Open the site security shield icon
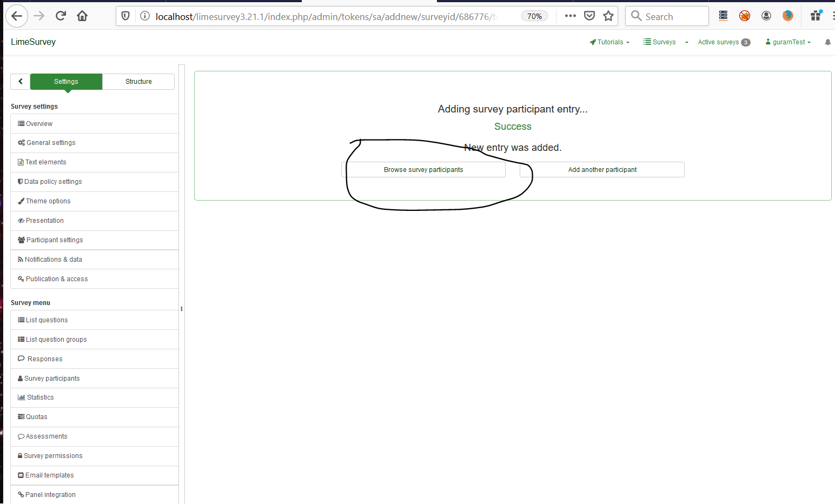Image resolution: width=835 pixels, height=504 pixels. [x=125, y=16]
